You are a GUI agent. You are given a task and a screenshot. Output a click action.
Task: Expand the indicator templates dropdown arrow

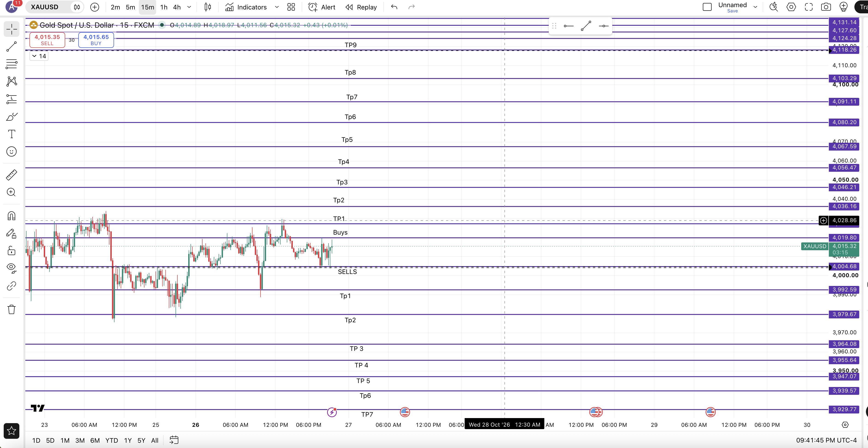(277, 7)
